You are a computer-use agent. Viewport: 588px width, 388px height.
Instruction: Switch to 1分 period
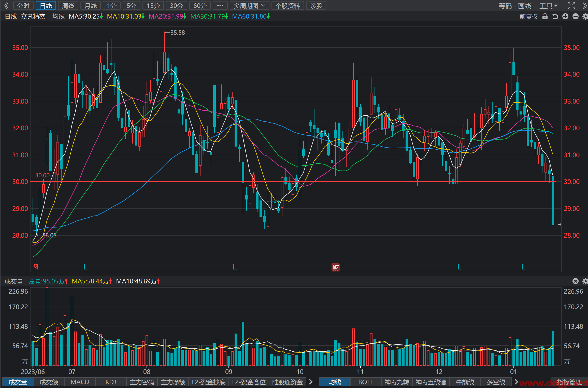pos(111,6)
